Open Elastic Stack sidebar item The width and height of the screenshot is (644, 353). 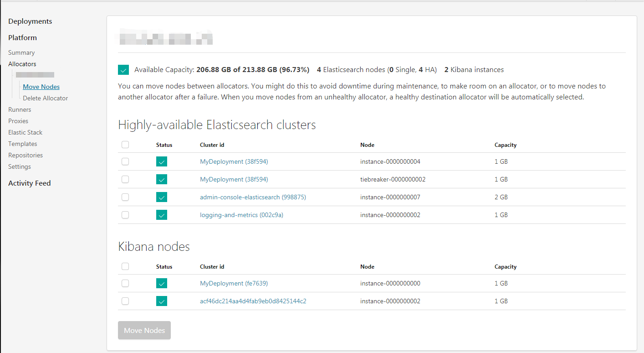[25, 132]
